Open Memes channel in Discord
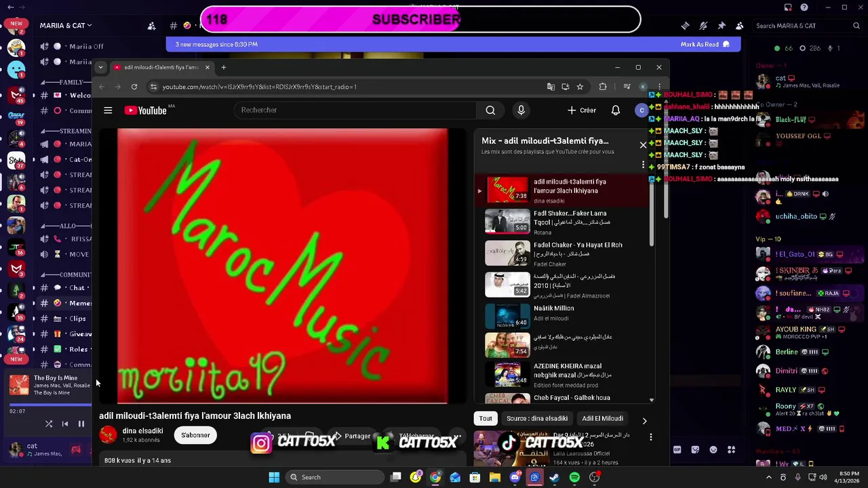The height and width of the screenshot is (488, 868). [x=66, y=303]
